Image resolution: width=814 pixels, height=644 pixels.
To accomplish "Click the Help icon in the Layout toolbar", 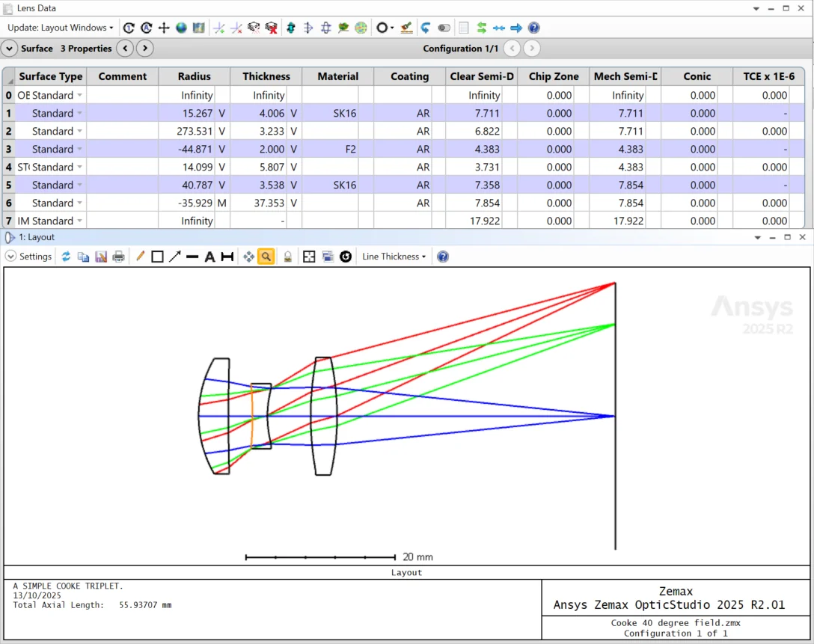I will pyautogui.click(x=442, y=256).
